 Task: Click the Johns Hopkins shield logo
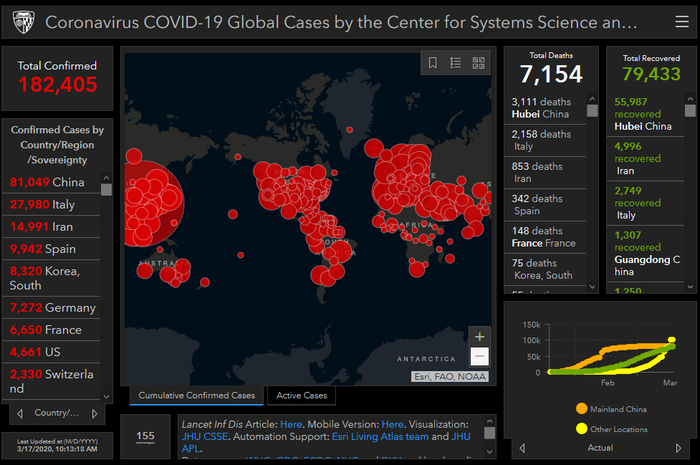click(x=23, y=21)
